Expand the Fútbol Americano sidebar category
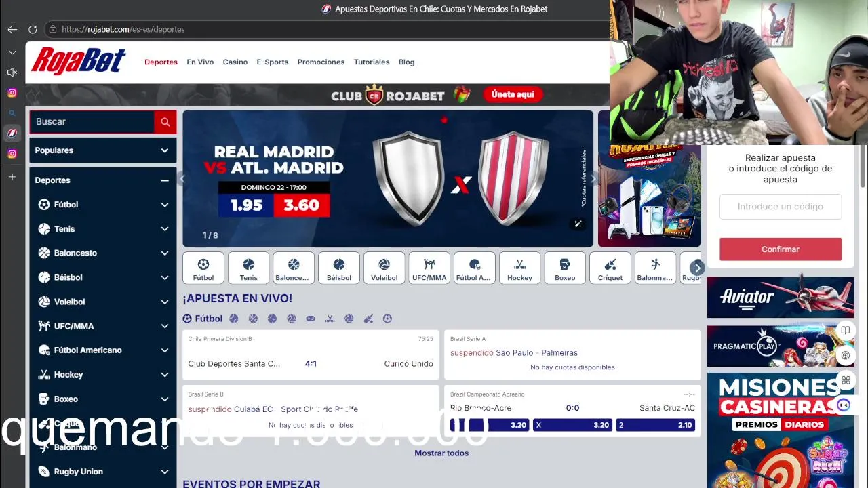This screenshot has height=488, width=868. click(x=164, y=350)
